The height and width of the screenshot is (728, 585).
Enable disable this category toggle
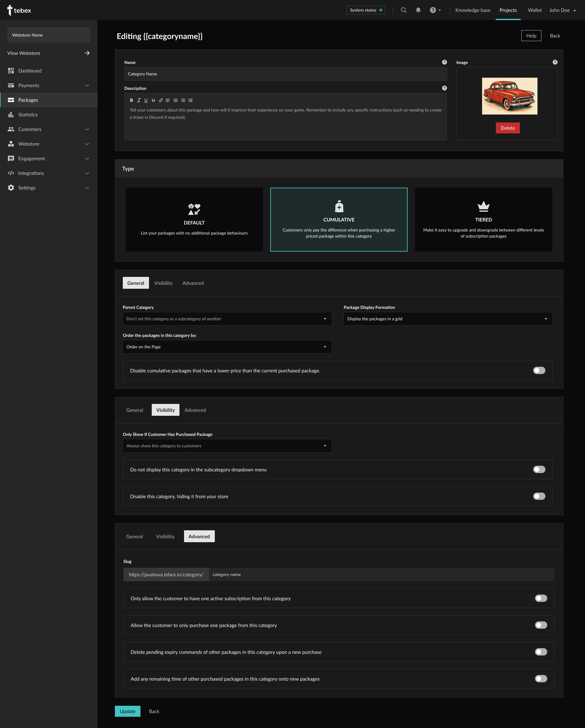point(539,496)
